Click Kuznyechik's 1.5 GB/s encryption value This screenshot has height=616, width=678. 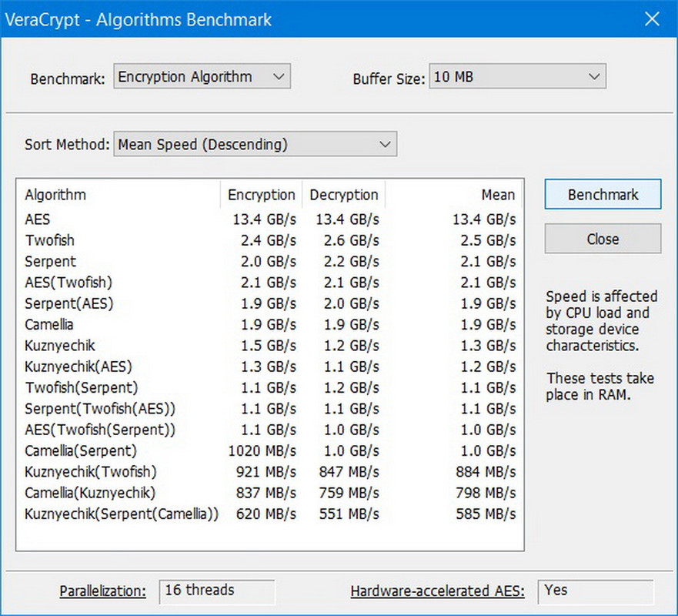[269, 345]
